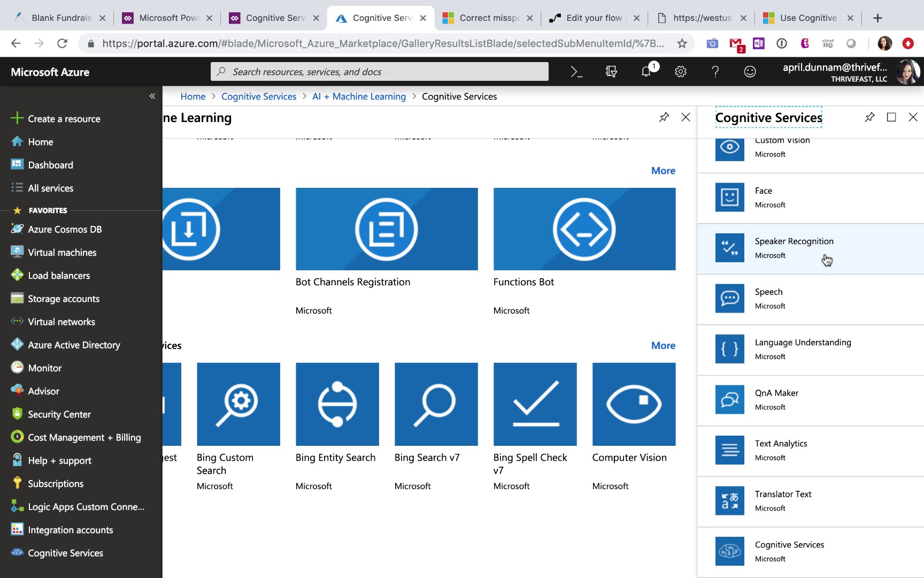Select Language Understanding service

(811, 349)
